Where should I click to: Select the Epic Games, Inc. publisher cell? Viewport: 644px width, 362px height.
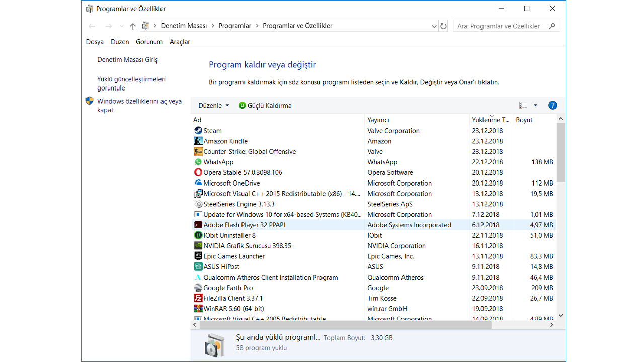point(390,256)
